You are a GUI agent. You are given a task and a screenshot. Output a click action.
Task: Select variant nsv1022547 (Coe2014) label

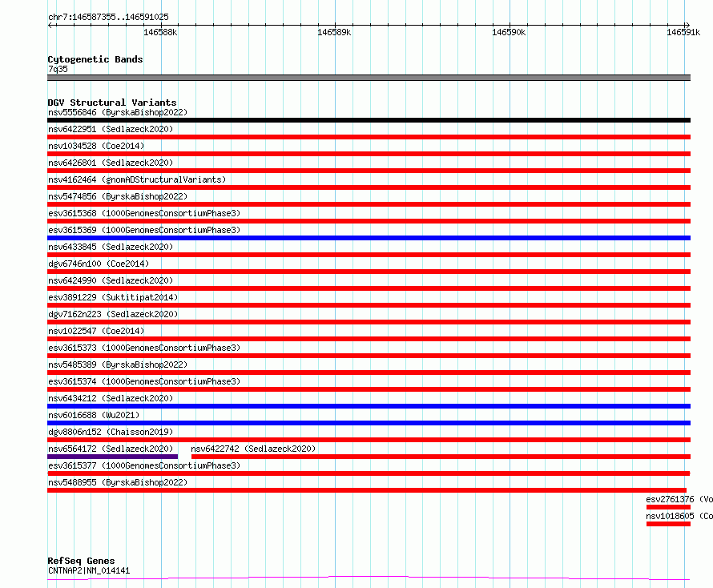click(x=96, y=331)
